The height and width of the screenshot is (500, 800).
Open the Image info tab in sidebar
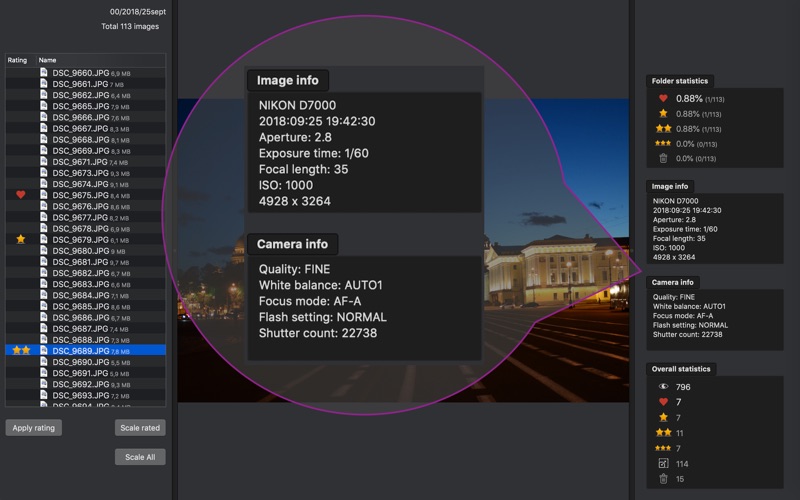point(670,186)
